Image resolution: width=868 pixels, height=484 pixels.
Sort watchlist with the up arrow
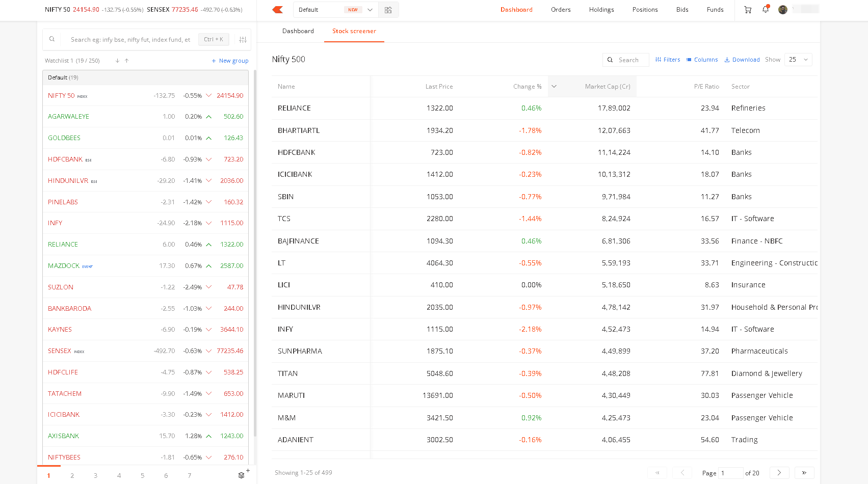[126, 61]
